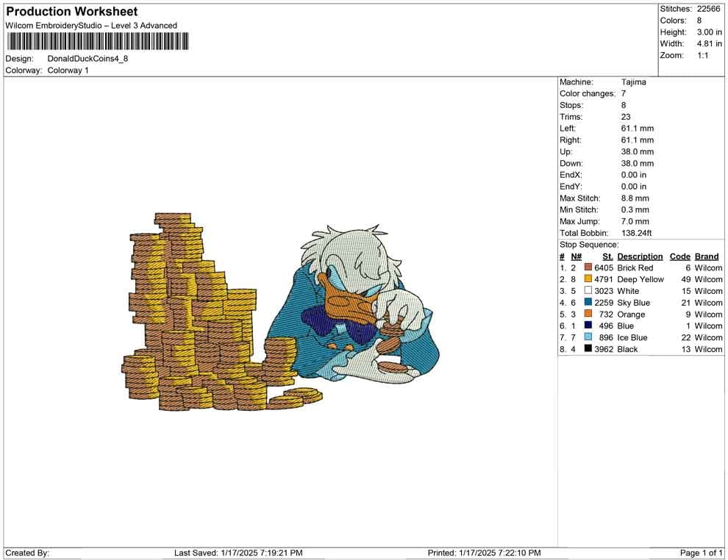The height and width of the screenshot is (560, 728).
Task: Pick the Ice Blue color swatch
Action: (x=588, y=337)
